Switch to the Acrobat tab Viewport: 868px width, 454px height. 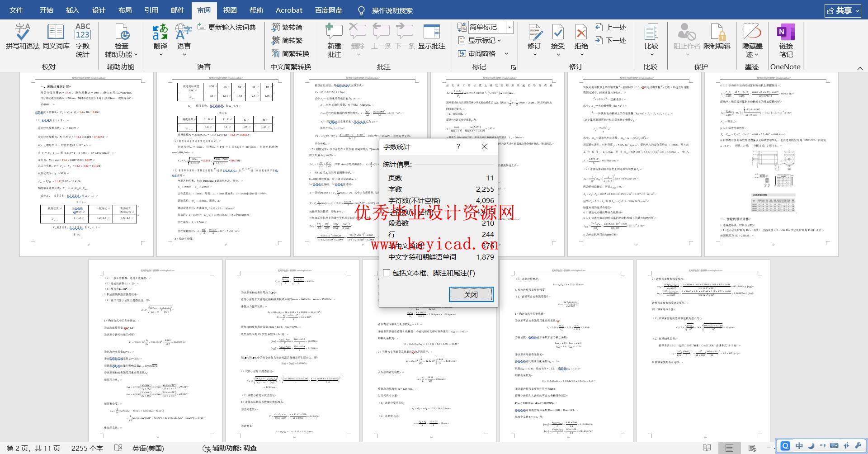289,10
